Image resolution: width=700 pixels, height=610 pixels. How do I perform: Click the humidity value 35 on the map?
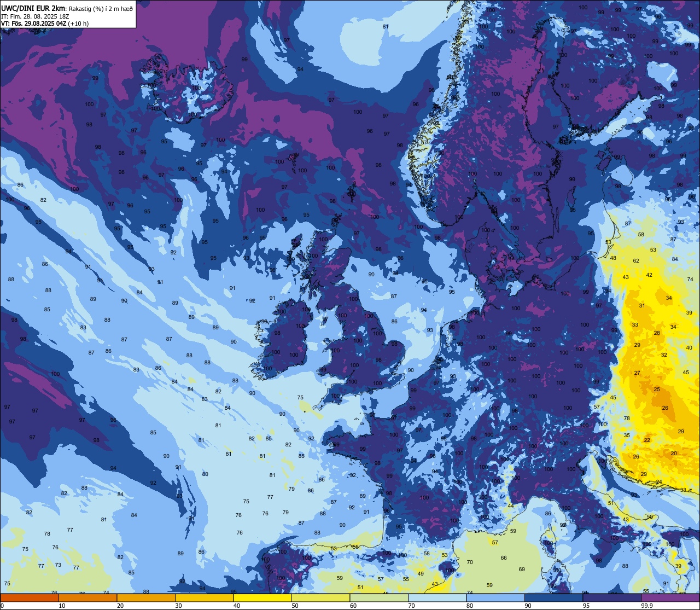627,435
